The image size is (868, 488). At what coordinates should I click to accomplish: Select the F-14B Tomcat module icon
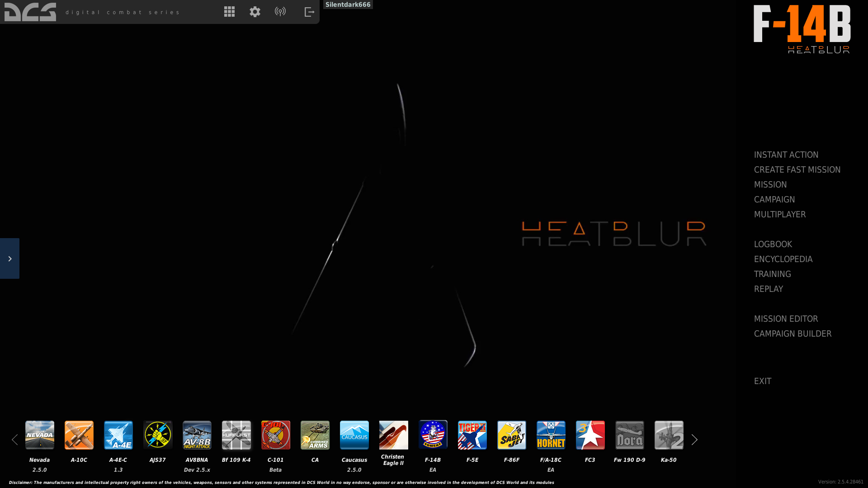433,435
